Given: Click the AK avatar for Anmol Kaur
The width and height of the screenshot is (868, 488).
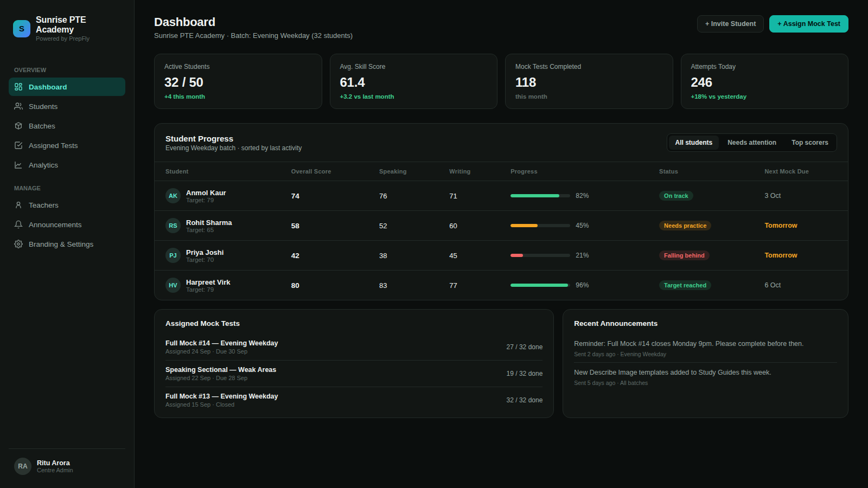Looking at the screenshot, I should 173,196.
